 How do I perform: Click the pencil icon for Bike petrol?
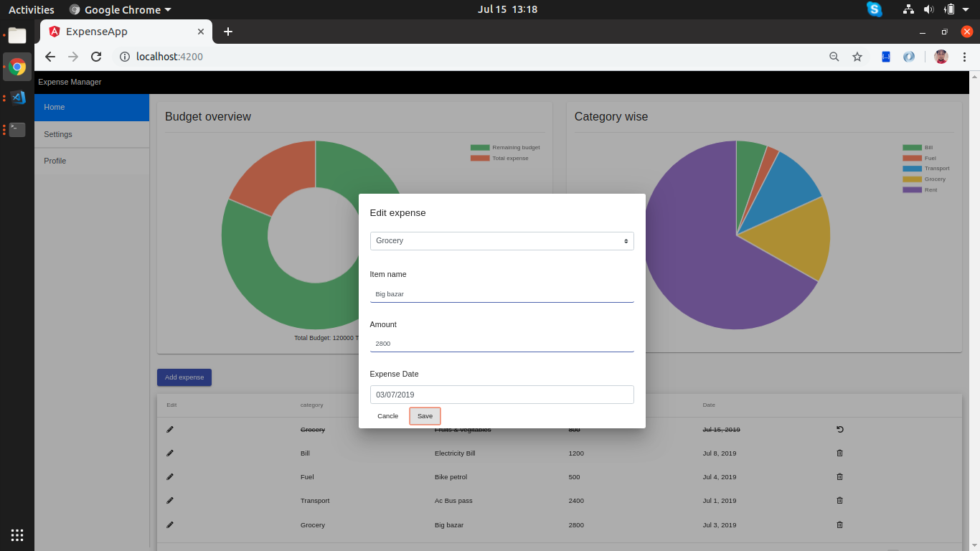[170, 476]
